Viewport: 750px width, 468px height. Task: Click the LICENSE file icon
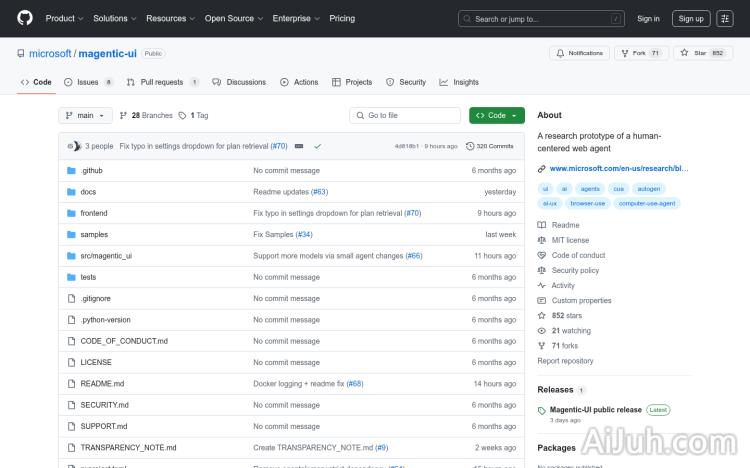tap(71, 362)
